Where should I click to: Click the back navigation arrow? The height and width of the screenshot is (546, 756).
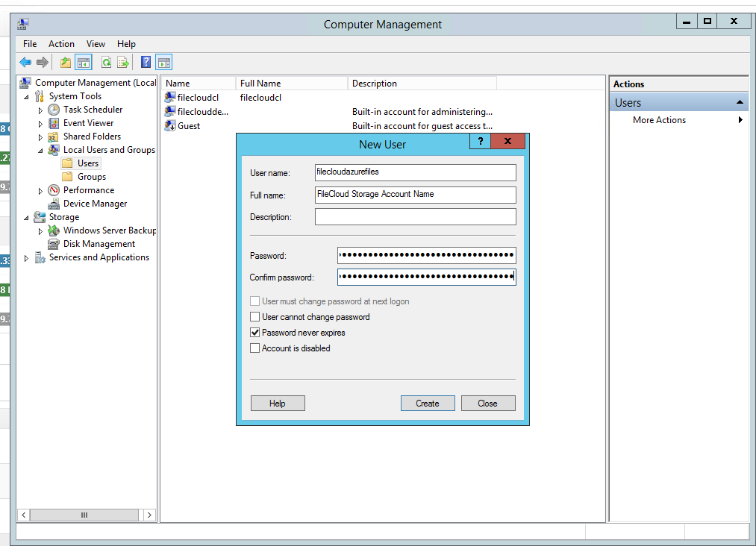tap(25, 62)
